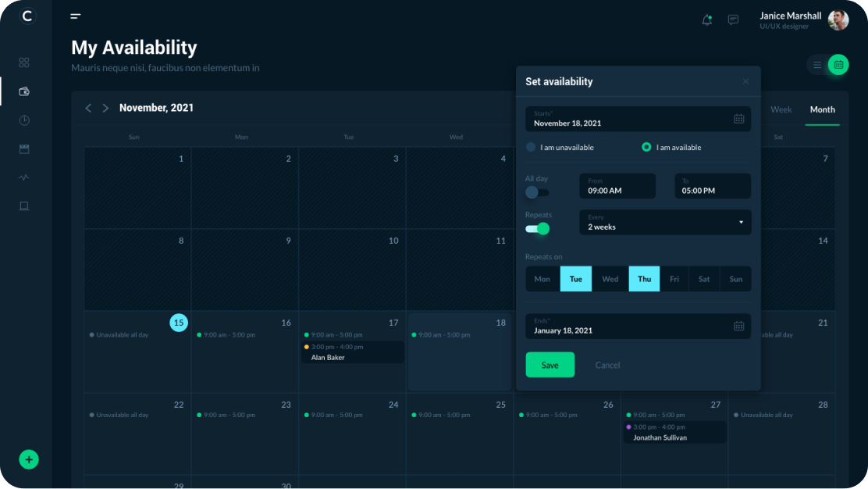Turn off the Repeats toggle
Image resolution: width=868 pixels, height=489 pixels.
coord(537,229)
